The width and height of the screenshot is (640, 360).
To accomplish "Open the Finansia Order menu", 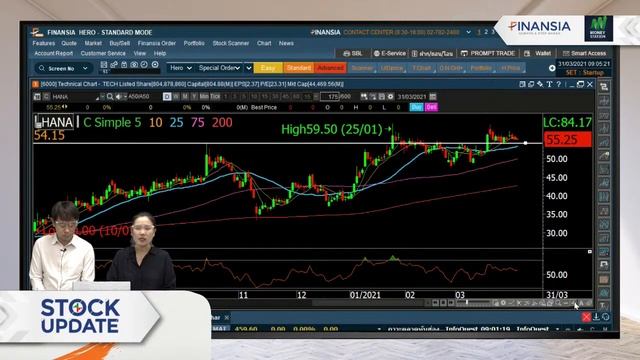I will (x=157, y=43).
